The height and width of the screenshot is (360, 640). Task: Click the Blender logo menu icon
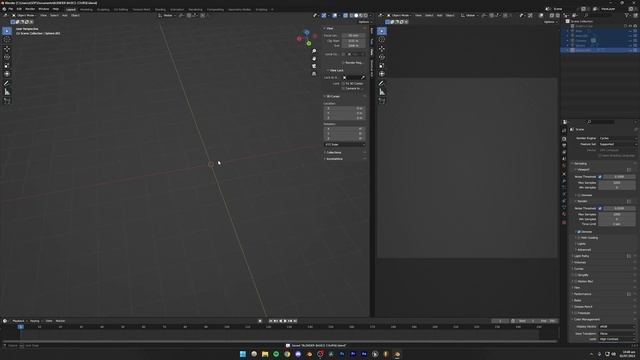4,9
